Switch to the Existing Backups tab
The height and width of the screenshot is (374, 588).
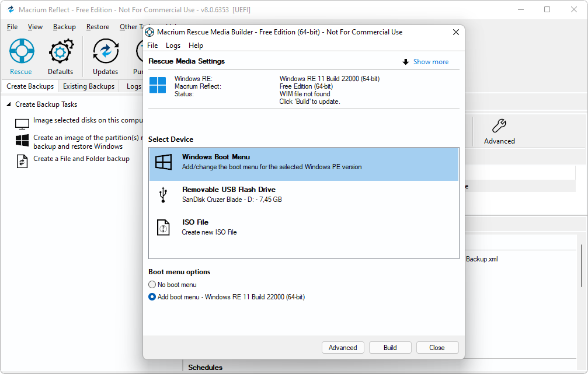click(89, 86)
